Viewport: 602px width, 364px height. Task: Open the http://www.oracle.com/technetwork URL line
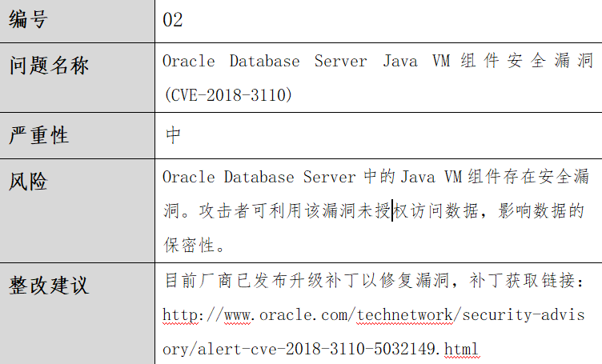tap(374, 315)
